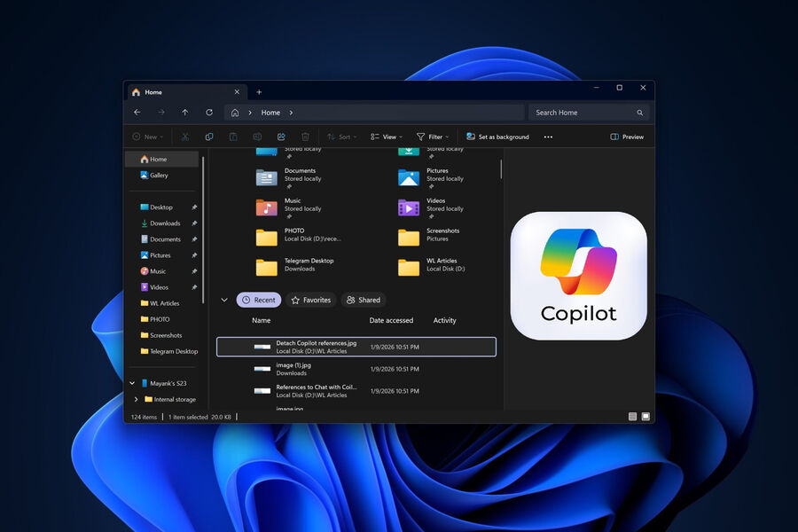This screenshot has height=532, width=798.
Task: Click the Refresh icon in navigation bar
Action: coord(209,113)
